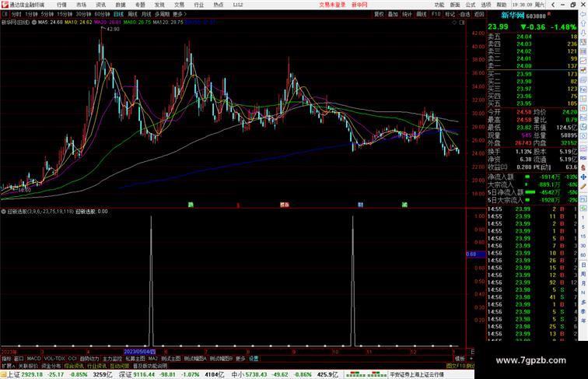Open the 综合资讯 tab
This screenshot has width=588, height=379.
(x=74, y=366)
